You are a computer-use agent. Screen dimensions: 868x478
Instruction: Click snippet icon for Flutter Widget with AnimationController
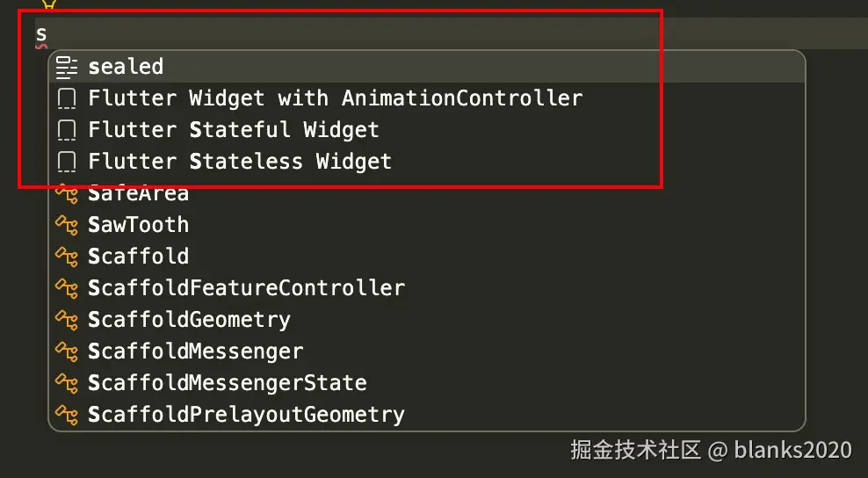click(x=67, y=98)
